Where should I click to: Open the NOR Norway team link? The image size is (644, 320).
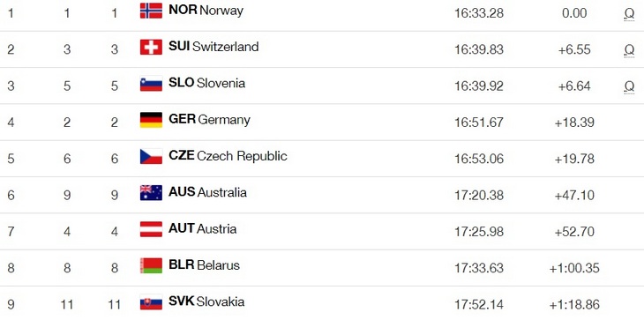(206, 11)
